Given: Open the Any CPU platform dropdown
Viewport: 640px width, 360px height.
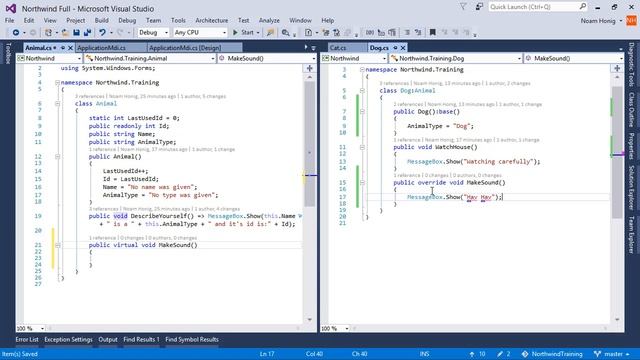Looking at the screenshot, I should coord(200,32).
